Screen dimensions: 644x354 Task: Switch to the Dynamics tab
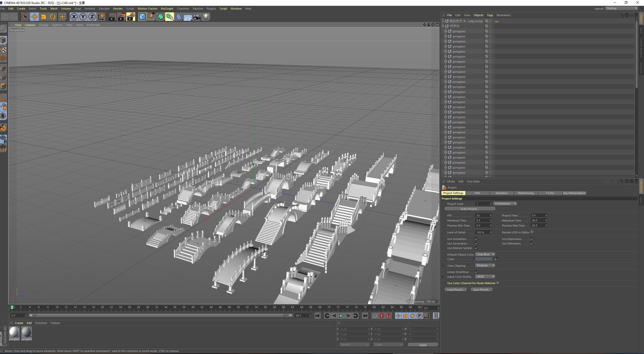[x=501, y=193]
